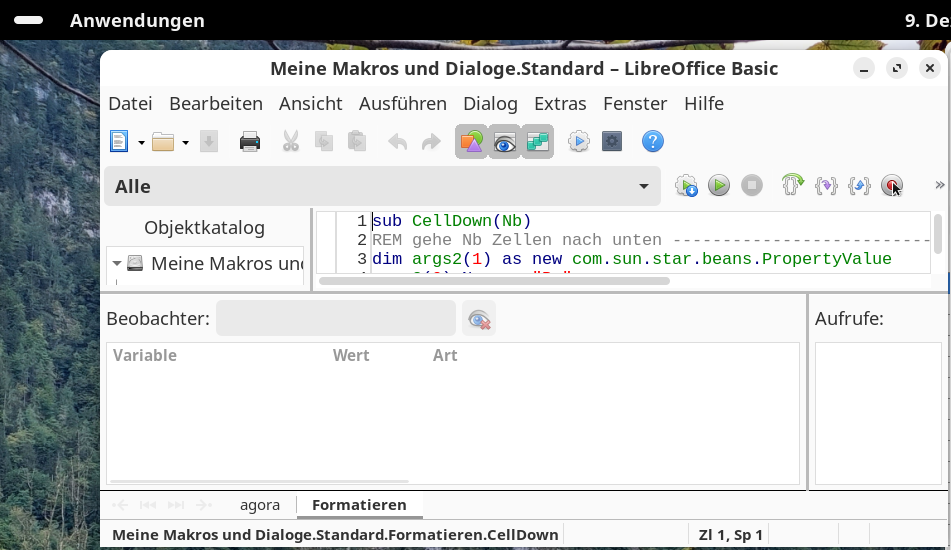Click the Open folder icon
This screenshot has width=951, height=550.
[x=163, y=142]
